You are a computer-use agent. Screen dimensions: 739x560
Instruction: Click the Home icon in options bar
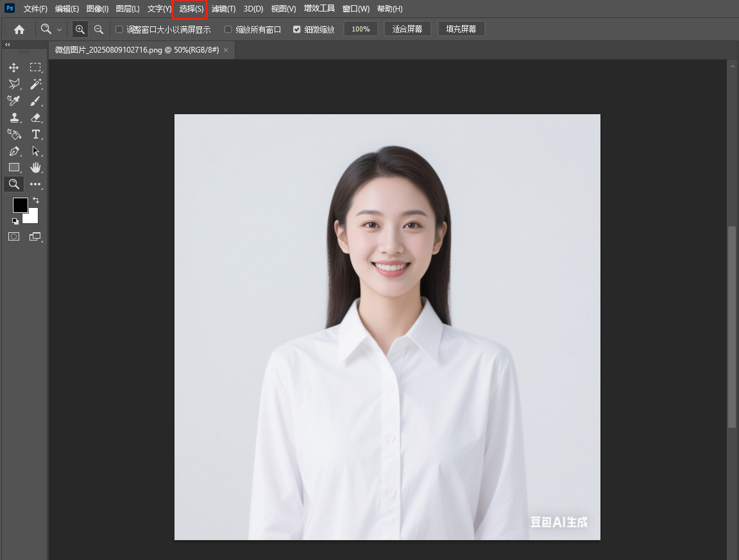[19, 30]
